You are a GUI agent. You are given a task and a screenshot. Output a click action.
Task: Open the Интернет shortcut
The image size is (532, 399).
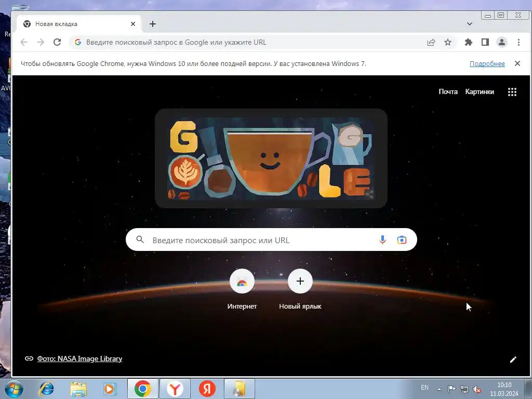[x=242, y=289]
